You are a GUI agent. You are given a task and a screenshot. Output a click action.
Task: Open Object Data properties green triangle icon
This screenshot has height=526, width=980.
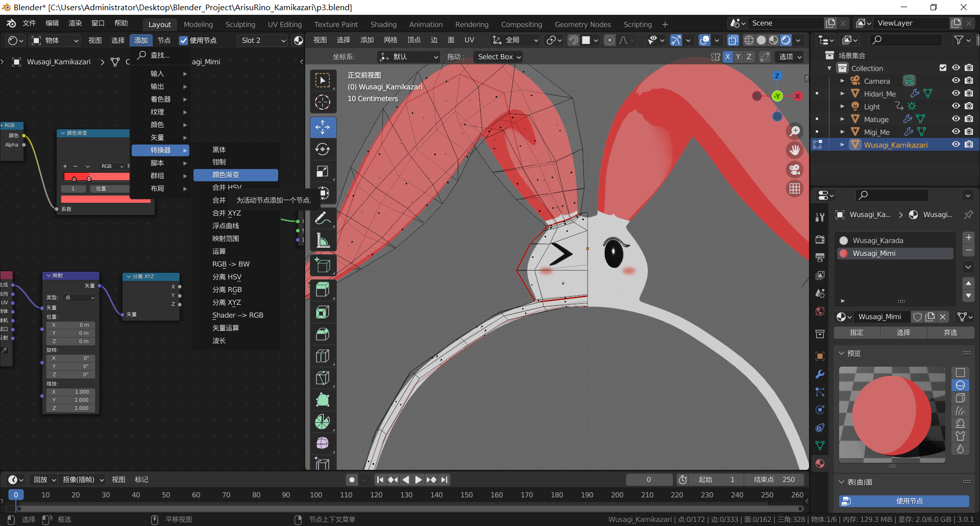[820, 445]
